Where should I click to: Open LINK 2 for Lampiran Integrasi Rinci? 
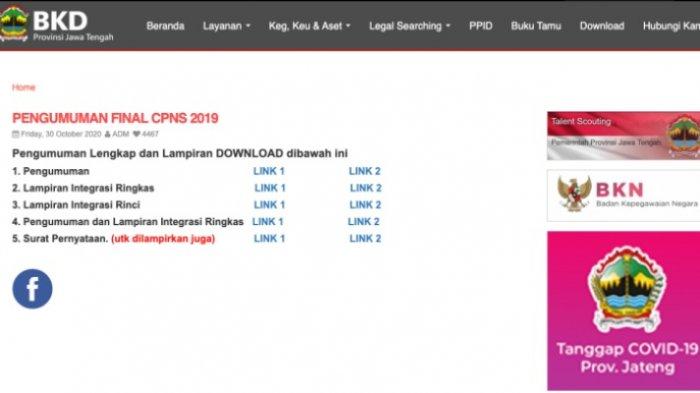pyautogui.click(x=365, y=205)
